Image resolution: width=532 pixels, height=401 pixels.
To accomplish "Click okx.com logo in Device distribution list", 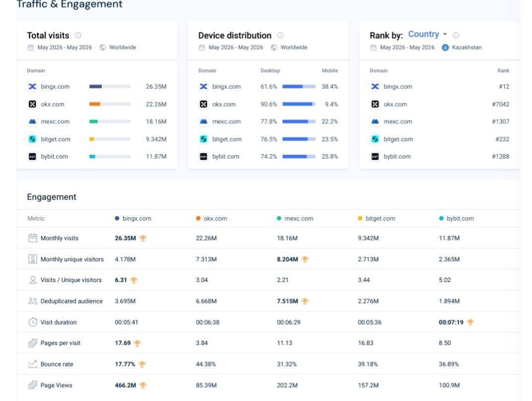I will pos(203,104).
